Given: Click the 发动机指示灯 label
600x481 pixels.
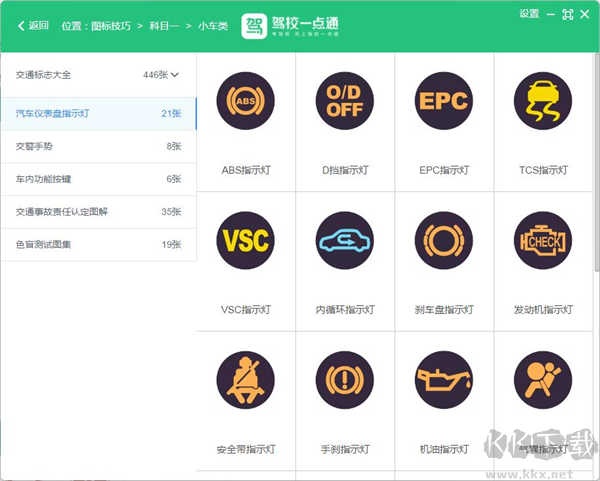Looking at the screenshot, I should pos(543,310).
